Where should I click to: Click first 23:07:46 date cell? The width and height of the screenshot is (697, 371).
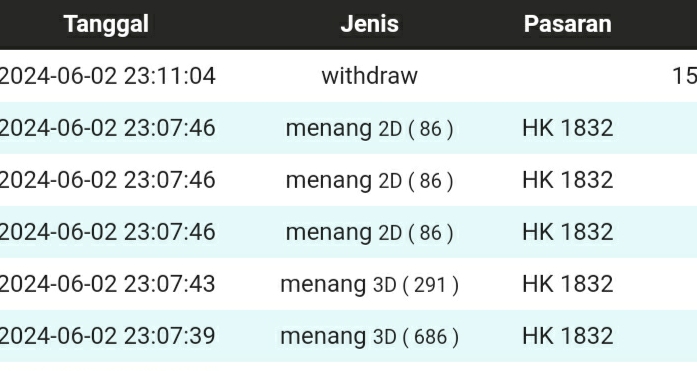pyautogui.click(x=107, y=128)
